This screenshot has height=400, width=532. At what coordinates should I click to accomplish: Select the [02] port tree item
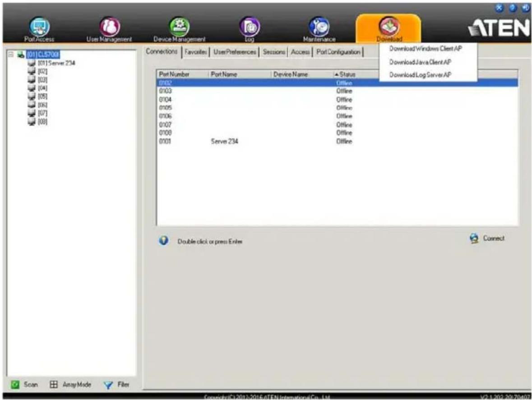42,71
